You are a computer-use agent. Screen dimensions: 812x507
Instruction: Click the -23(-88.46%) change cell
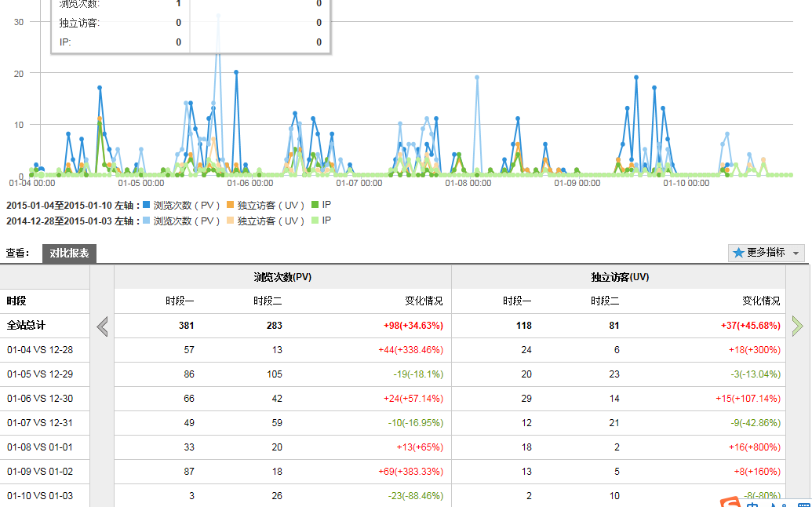click(416, 496)
